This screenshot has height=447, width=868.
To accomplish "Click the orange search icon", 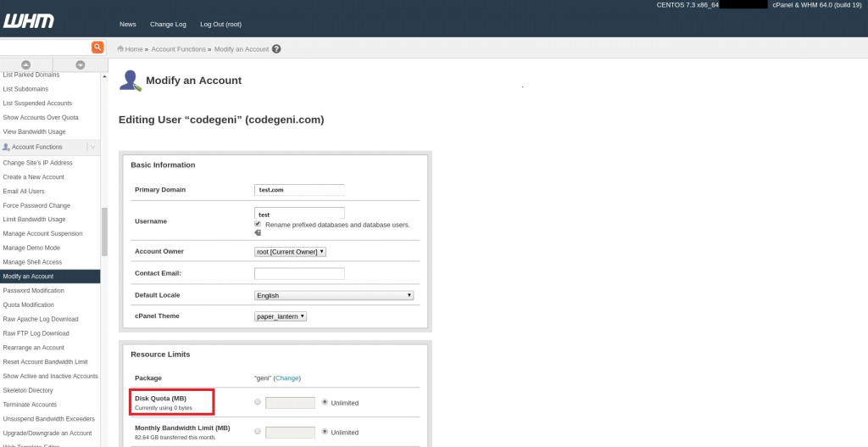I will click(97, 47).
